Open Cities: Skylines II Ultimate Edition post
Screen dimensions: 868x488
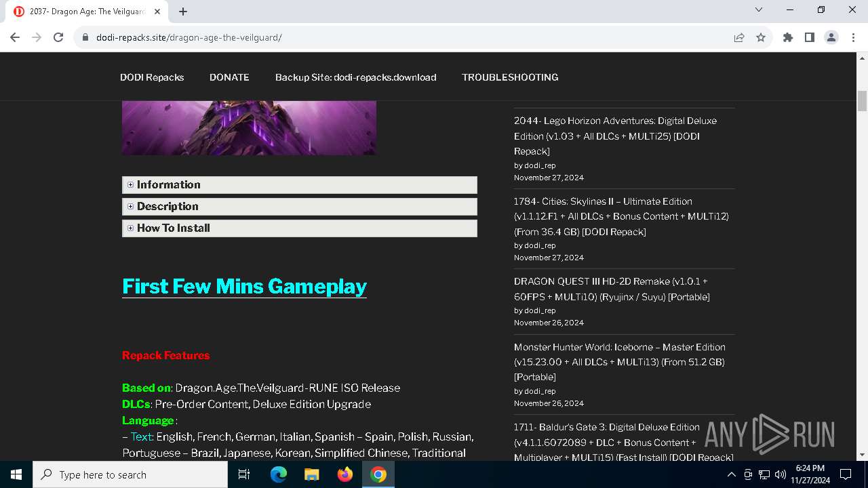(621, 216)
